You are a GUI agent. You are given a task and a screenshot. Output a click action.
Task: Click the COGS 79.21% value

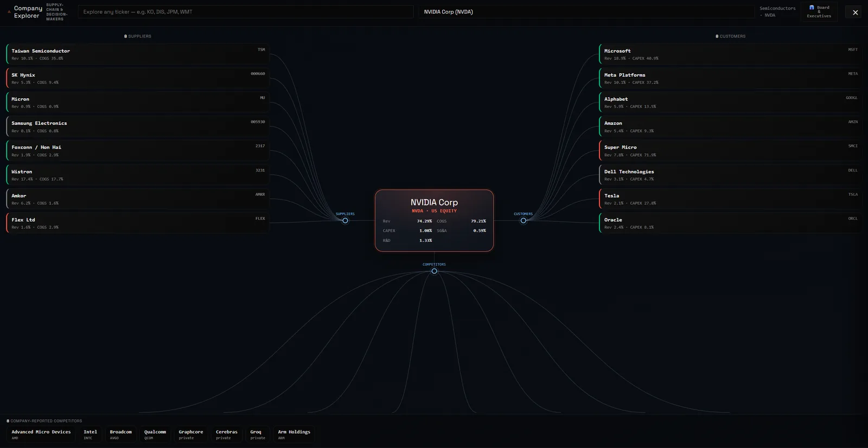478,221
